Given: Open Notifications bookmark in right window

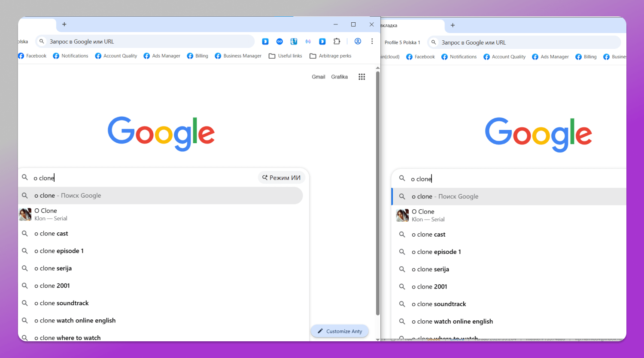Looking at the screenshot, I should 459,57.
